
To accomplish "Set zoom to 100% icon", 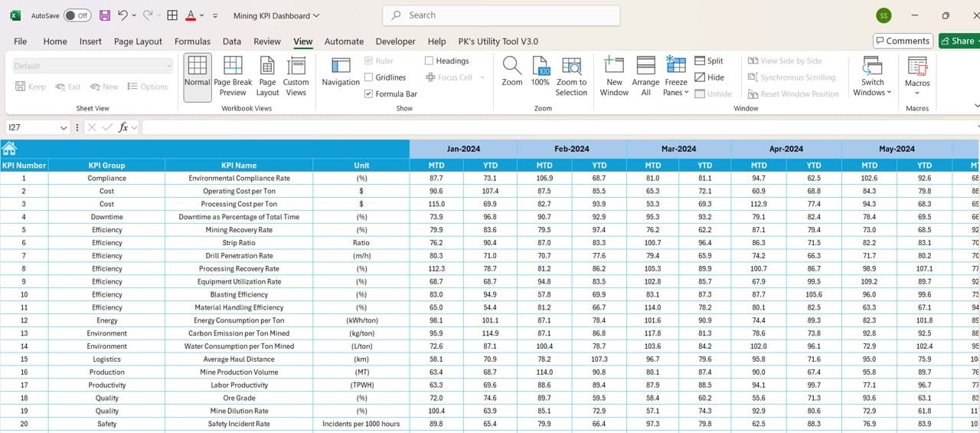I will pos(540,67).
